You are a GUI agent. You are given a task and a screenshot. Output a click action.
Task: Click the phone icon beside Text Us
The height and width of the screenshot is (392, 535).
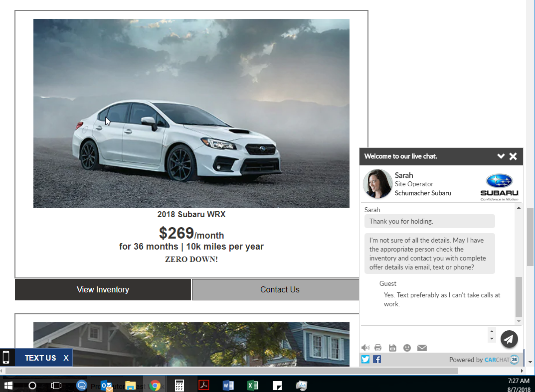pyautogui.click(x=6, y=358)
